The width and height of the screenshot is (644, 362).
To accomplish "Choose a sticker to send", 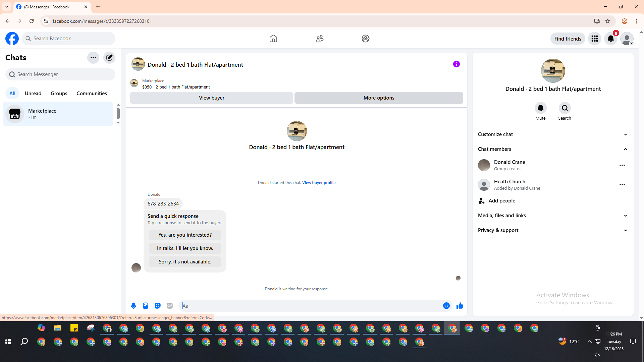I will pyautogui.click(x=158, y=306).
